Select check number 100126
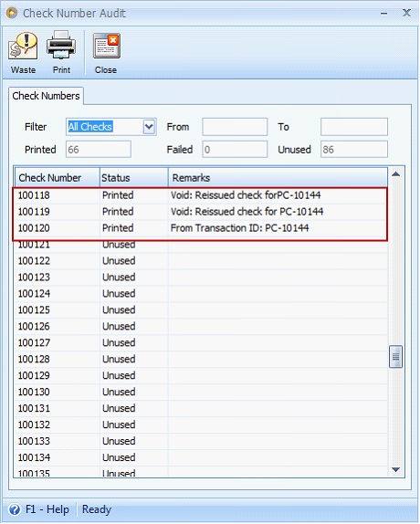This screenshot has height=524, width=420. (34, 326)
